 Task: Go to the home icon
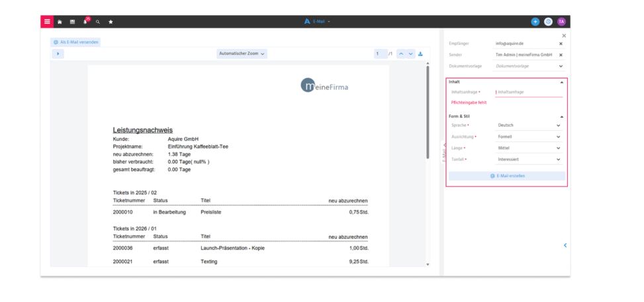pos(60,22)
